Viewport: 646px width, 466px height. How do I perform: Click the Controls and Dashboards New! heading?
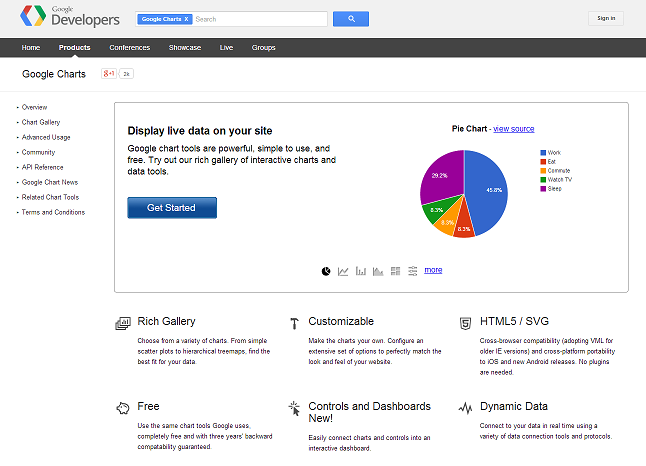click(x=370, y=412)
